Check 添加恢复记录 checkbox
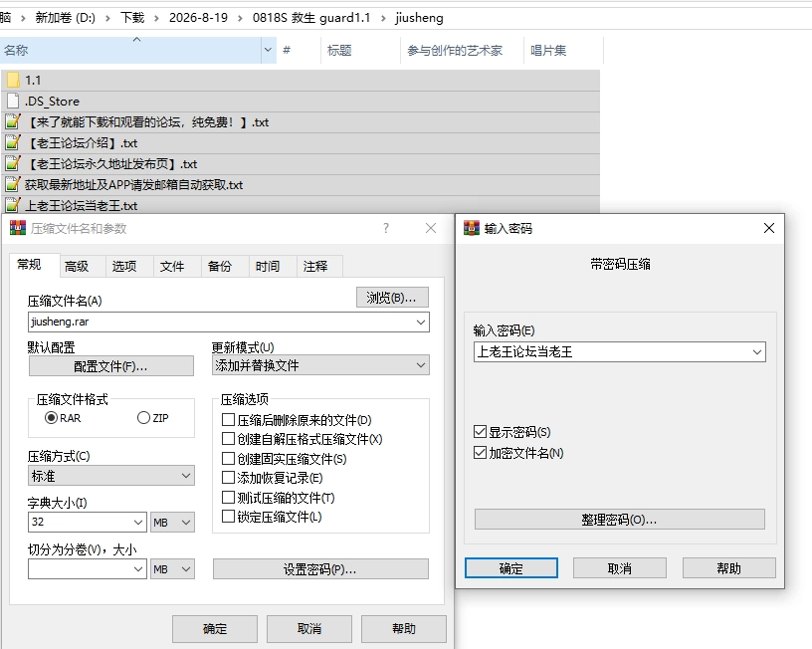Screen dimensions: 812x649 tap(228, 477)
